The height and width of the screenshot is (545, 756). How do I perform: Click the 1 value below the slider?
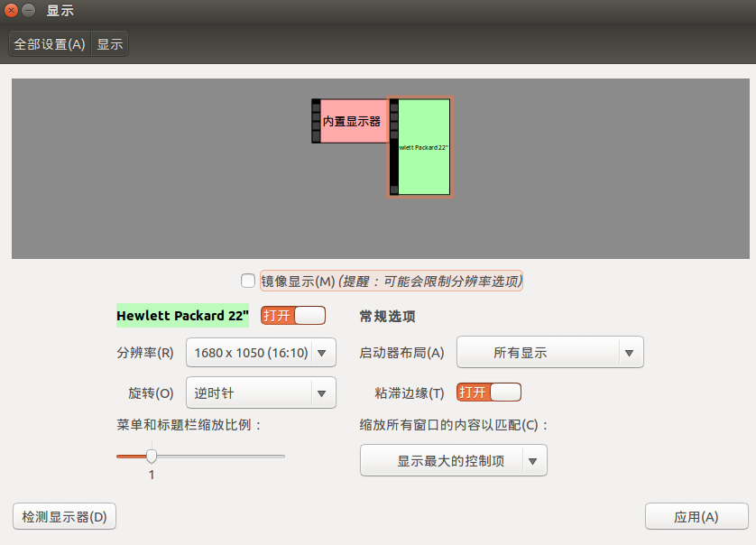coord(151,474)
